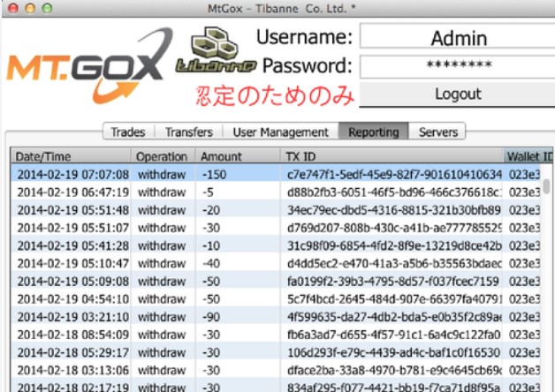Focus the Username field containing Admin
Viewport: 555px width, 392px height.
click(x=457, y=37)
